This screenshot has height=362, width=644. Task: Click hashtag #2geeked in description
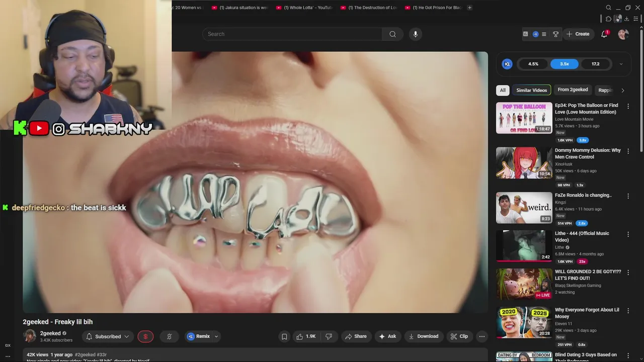point(85,354)
